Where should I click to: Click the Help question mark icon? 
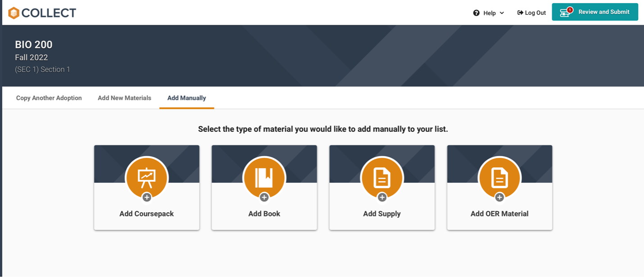pyautogui.click(x=477, y=13)
